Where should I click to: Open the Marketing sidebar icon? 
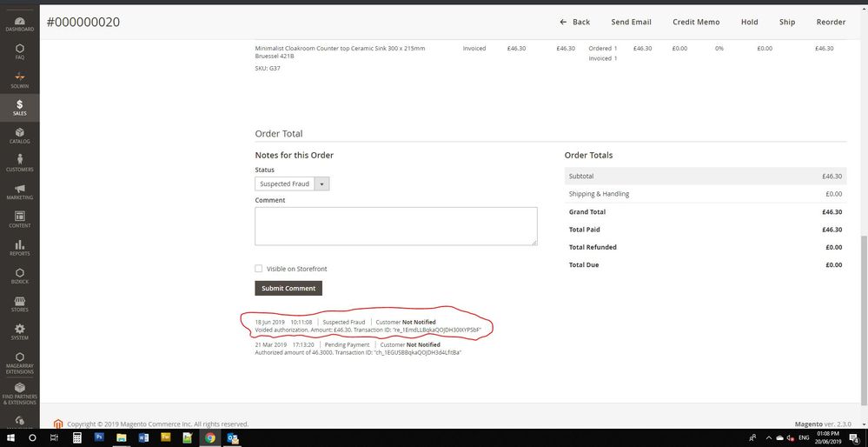[x=19, y=191]
